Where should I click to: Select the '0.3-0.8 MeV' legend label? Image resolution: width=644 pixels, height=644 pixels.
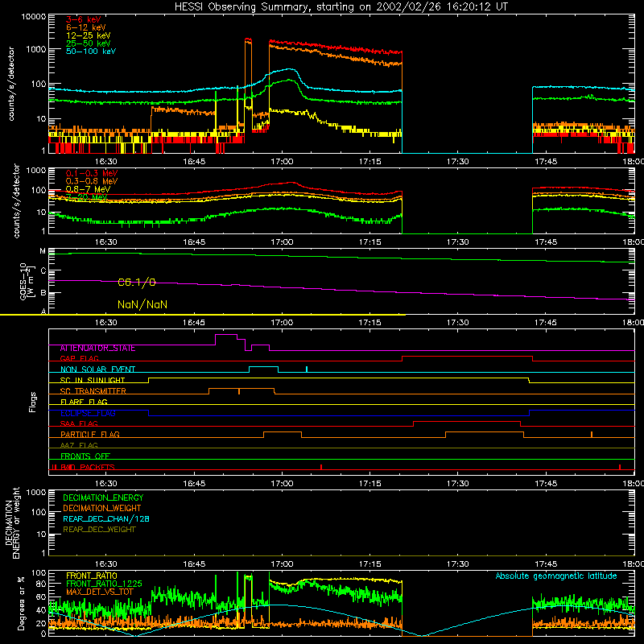coord(92,181)
